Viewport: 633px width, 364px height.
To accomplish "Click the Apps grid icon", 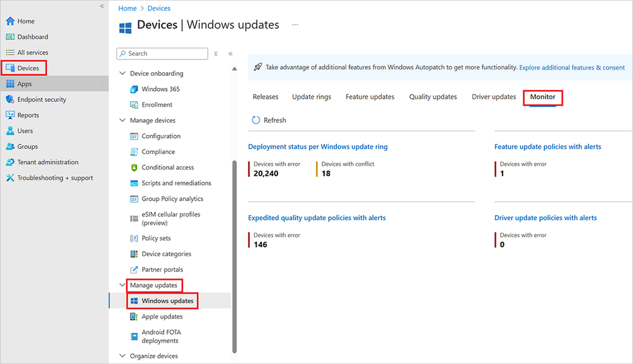I will click(10, 84).
